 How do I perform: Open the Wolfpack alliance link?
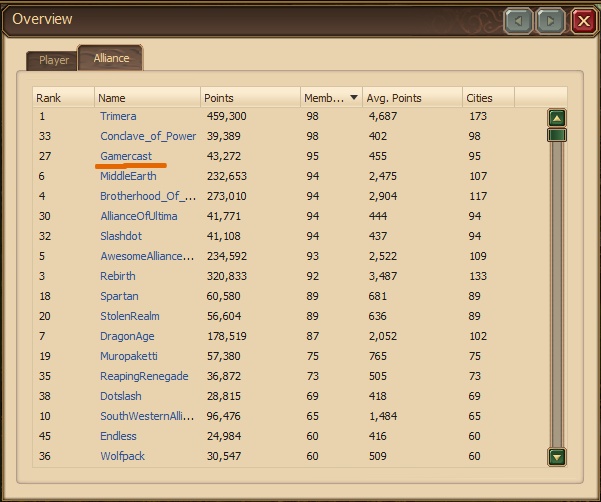pos(122,456)
